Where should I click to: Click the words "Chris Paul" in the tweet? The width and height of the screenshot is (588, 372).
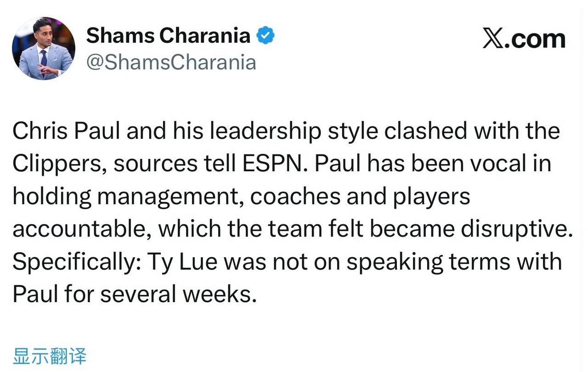[x=65, y=132]
